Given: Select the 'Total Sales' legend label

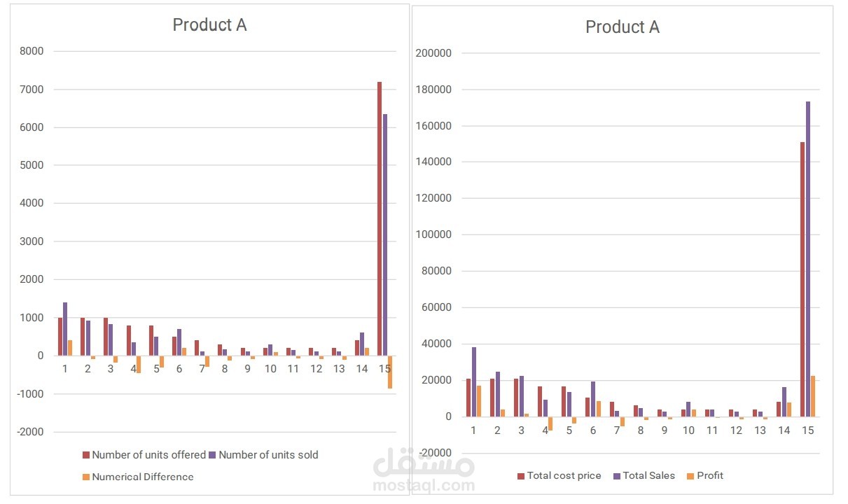Looking at the screenshot, I should pos(649,476).
